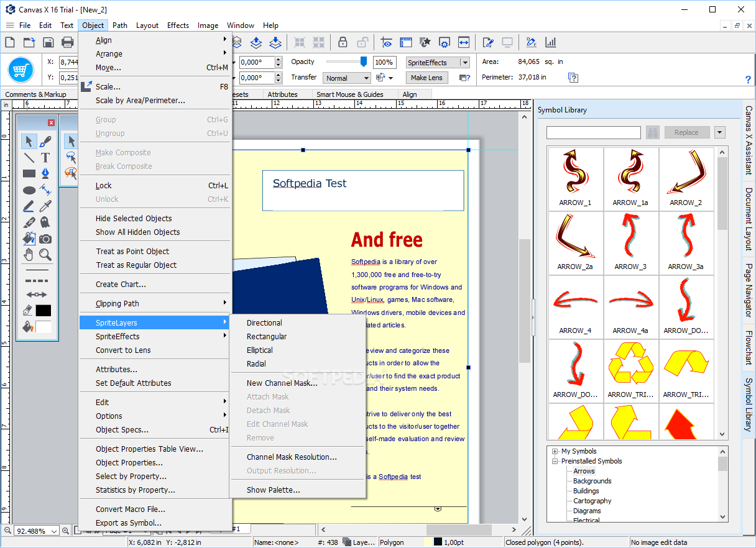Click the opacity 100% value field
Screen dimensions: 756x548
click(384, 62)
